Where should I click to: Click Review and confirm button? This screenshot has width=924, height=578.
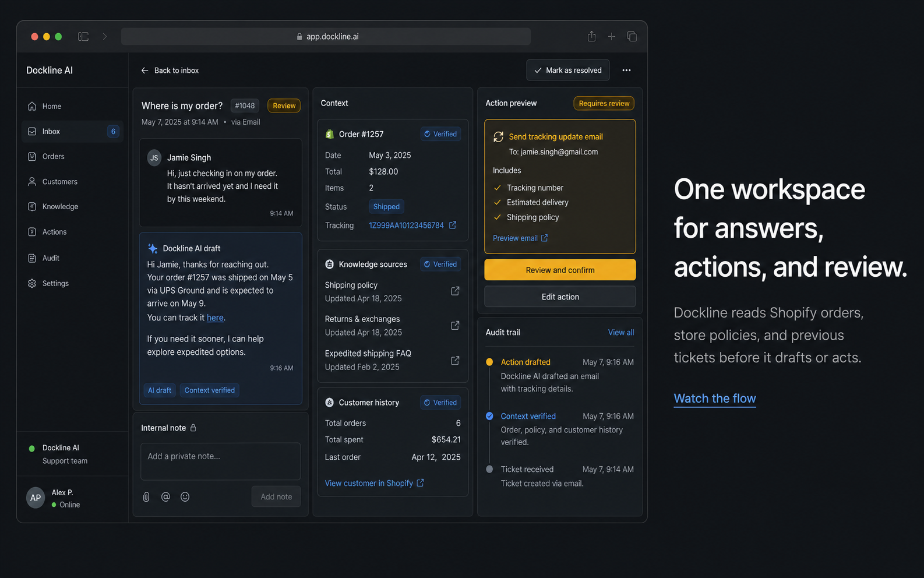[560, 270]
